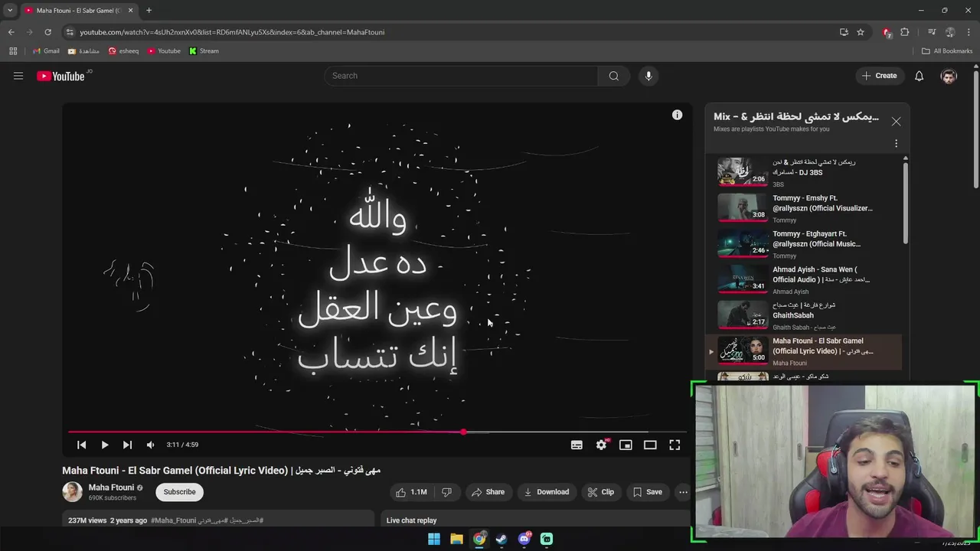Viewport: 980px width, 551px height.
Task: Dislike this video
Action: [x=446, y=492]
